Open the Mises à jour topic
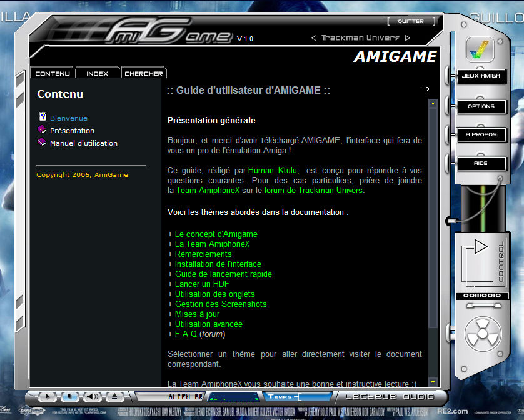524x420 pixels. pyautogui.click(x=197, y=314)
